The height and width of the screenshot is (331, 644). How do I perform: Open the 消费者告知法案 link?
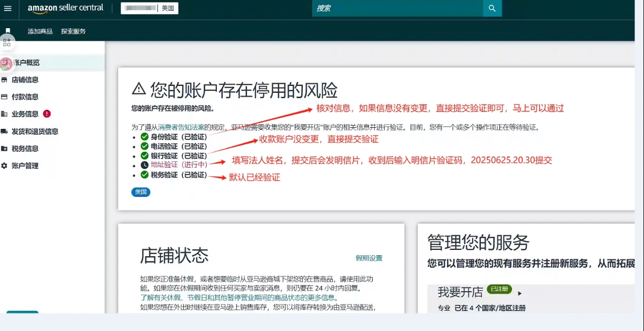point(181,127)
